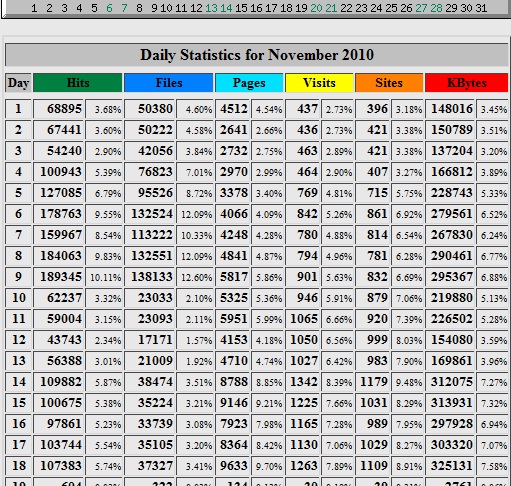Screen dimensions: 511x486
Task: Click the blue Files column header
Action: point(169,83)
